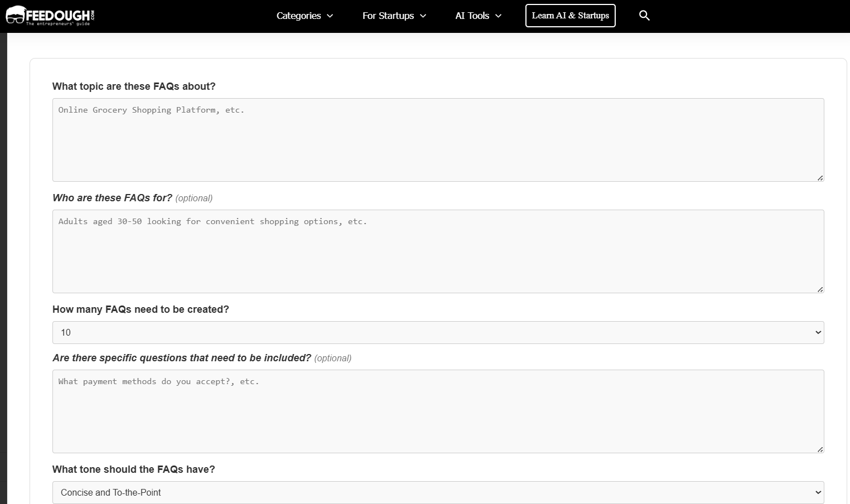Go to Feedough logo home
Screen dimensions: 850x504
pyautogui.click(x=50, y=16)
